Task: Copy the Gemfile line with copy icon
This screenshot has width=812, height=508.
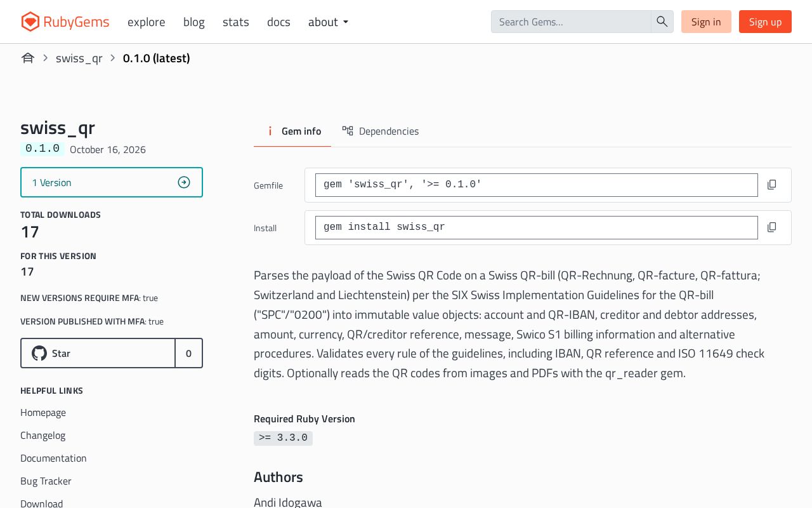Action: [x=771, y=185]
